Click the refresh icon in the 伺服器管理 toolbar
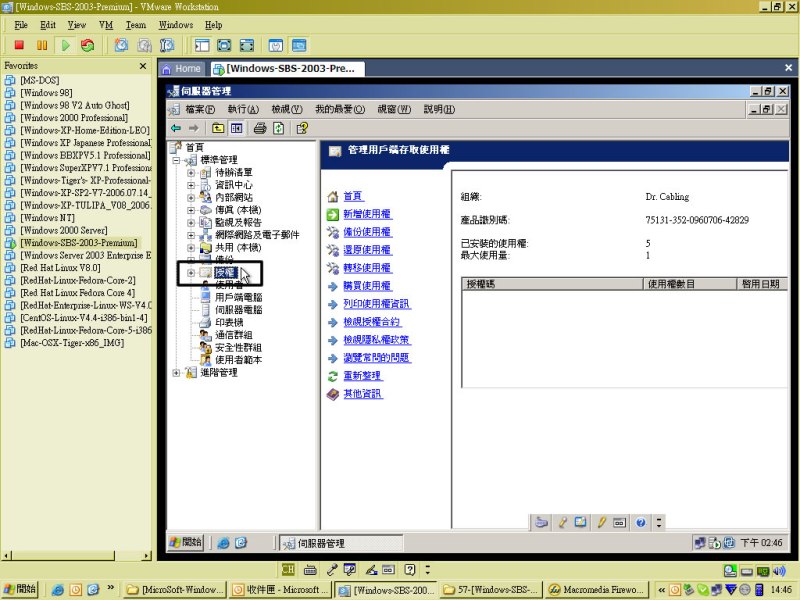Screen dimensions: 800x600 tap(278, 128)
